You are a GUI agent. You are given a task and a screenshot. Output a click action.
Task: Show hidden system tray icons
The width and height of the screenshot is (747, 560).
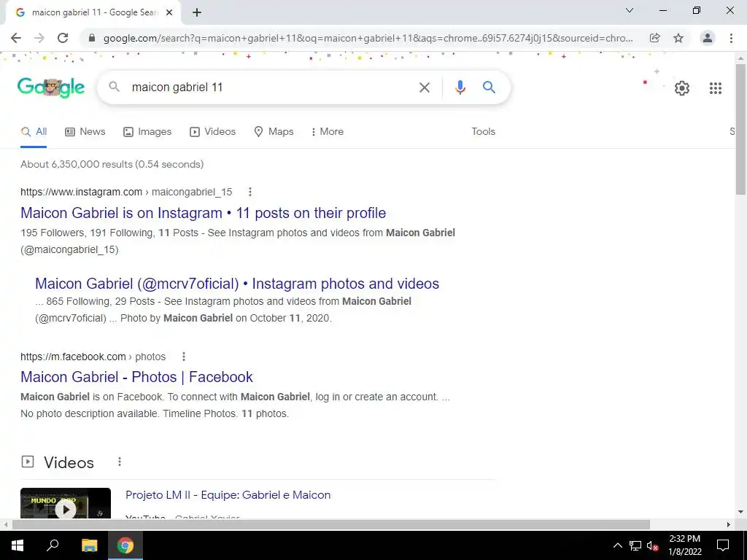(x=617, y=545)
